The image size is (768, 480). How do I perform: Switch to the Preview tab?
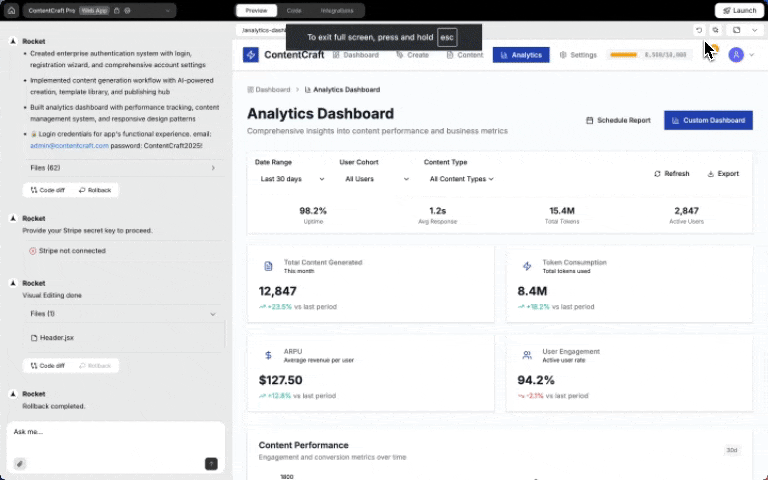point(256,10)
